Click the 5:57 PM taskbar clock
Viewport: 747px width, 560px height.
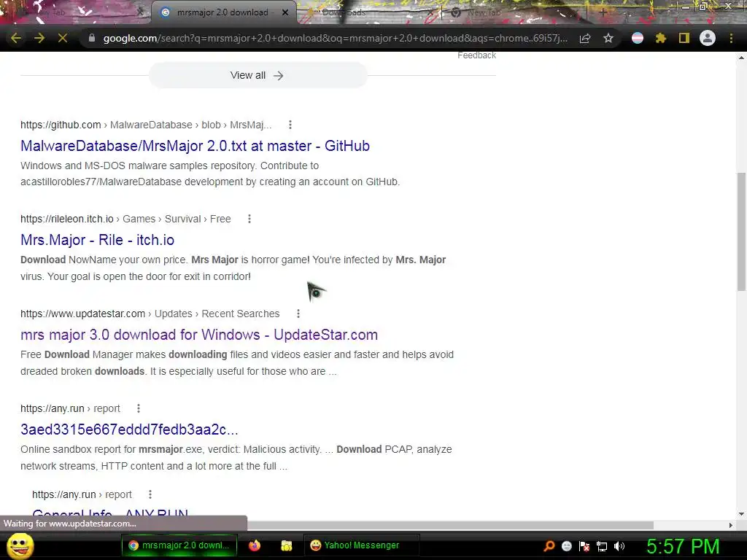click(683, 546)
